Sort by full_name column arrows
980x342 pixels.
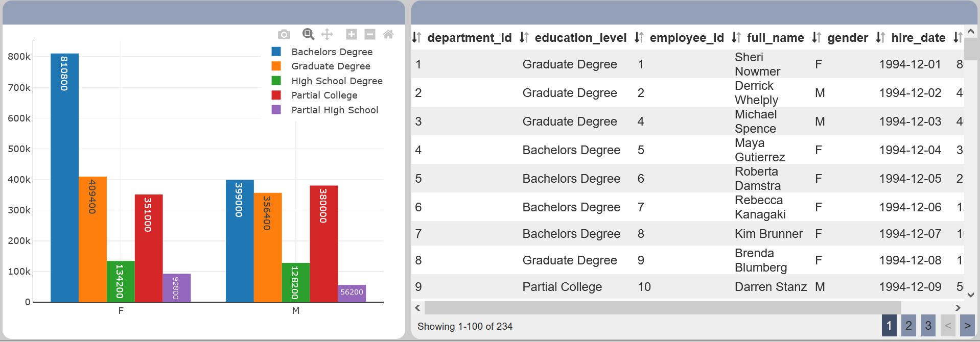tap(736, 37)
